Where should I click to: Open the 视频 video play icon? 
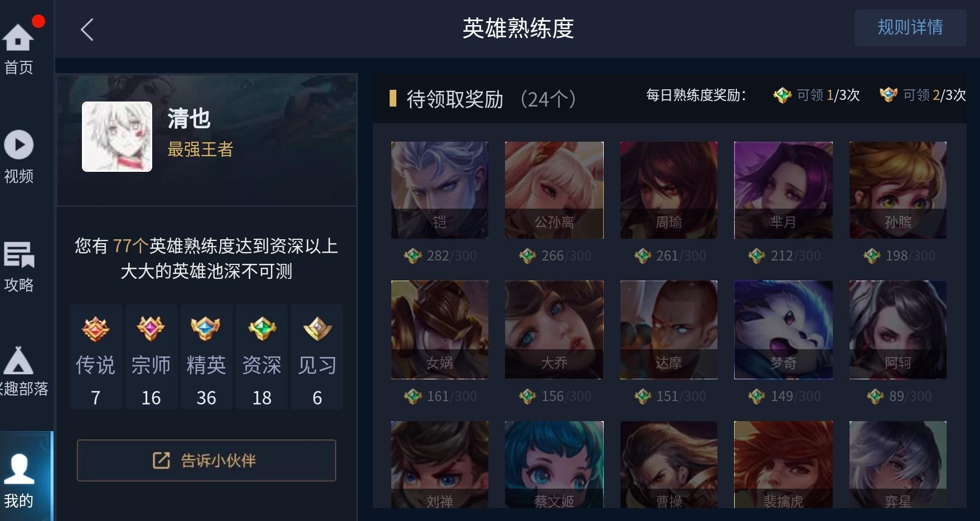pos(19,145)
